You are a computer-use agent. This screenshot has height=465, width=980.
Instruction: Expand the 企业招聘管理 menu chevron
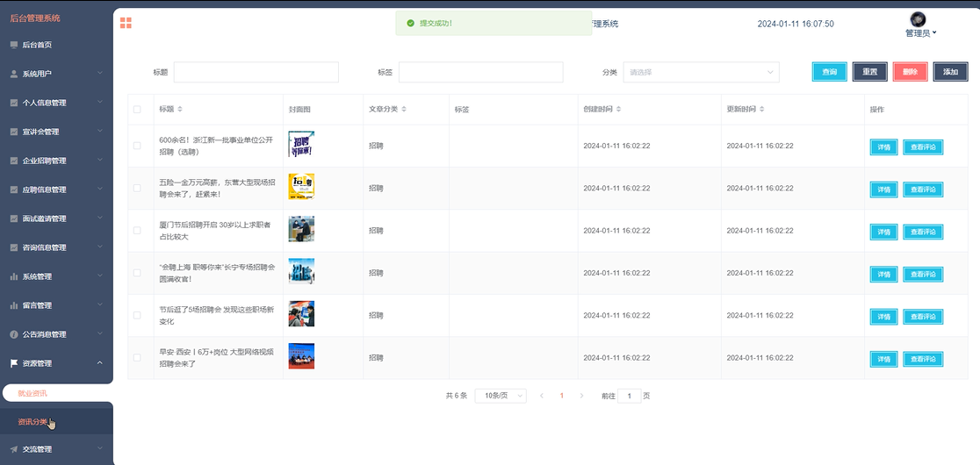click(x=100, y=161)
